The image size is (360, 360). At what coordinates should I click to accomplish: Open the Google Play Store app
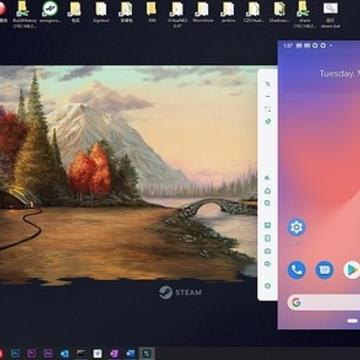click(x=352, y=270)
